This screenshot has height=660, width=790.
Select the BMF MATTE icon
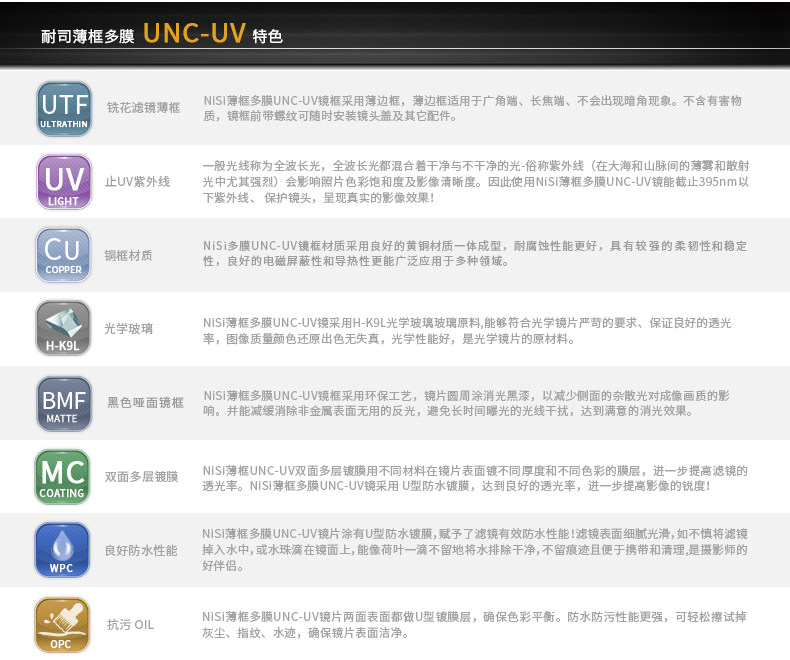[64, 404]
